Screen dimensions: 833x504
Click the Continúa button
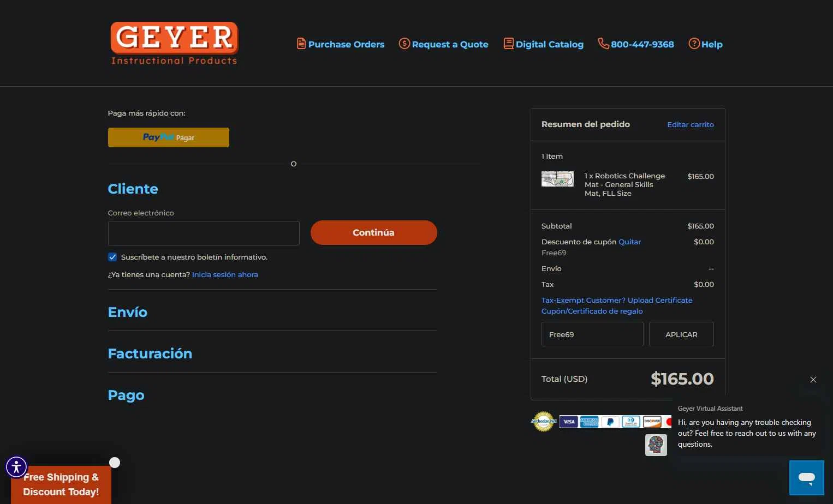(x=374, y=232)
